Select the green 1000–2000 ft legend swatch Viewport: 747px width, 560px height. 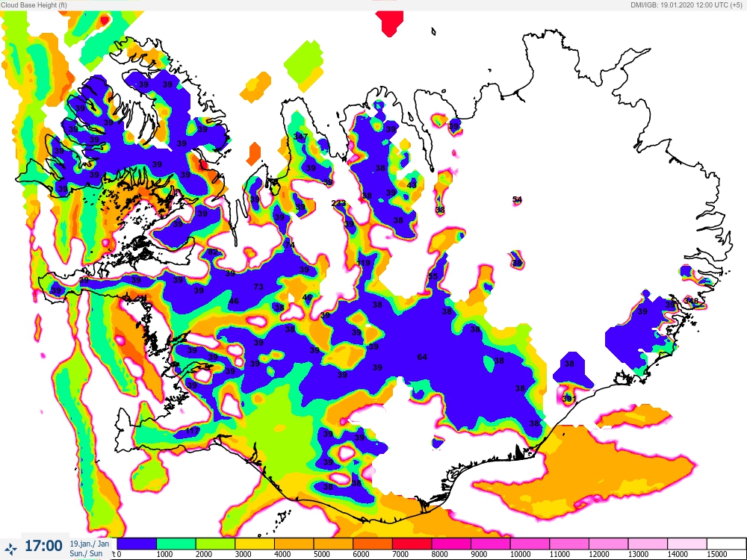click(x=176, y=544)
